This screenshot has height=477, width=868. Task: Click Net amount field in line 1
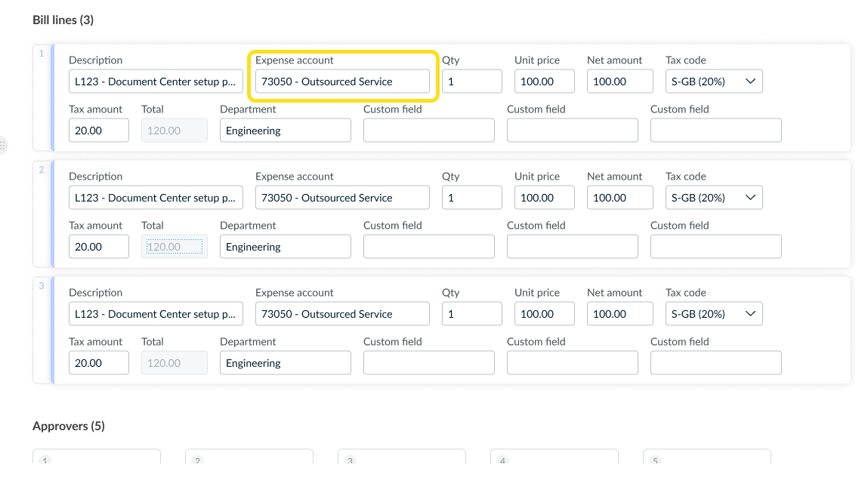pyautogui.click(x=620, y=82)
